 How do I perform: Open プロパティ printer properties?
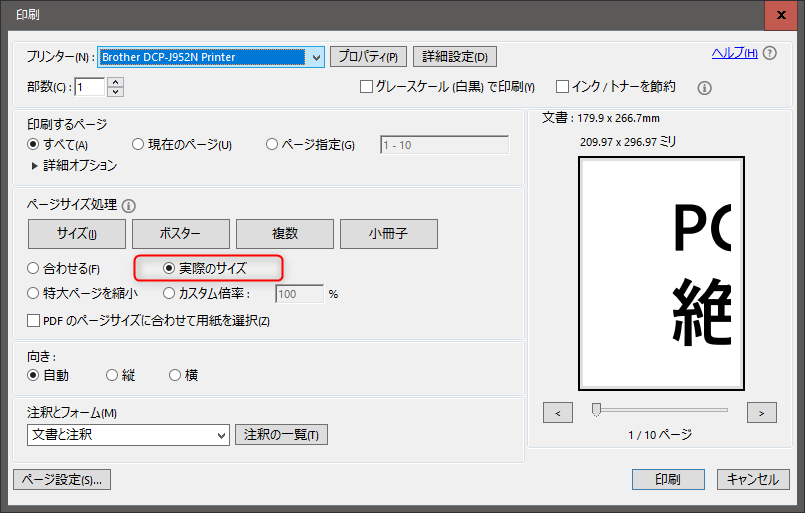coord(368,57)
